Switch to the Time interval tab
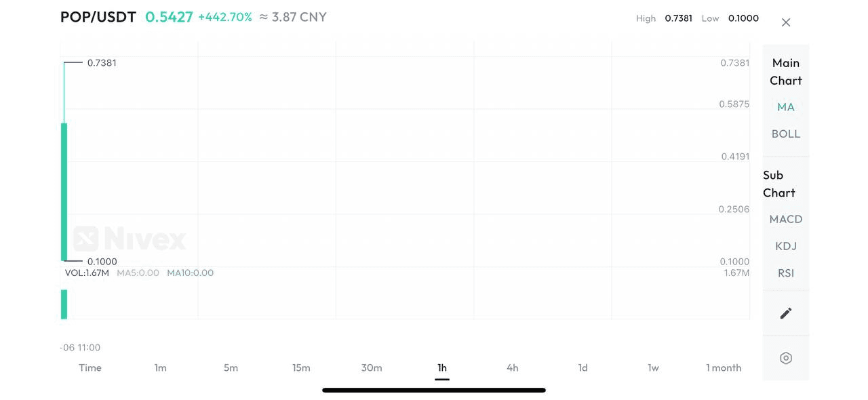 pos(90,367)
